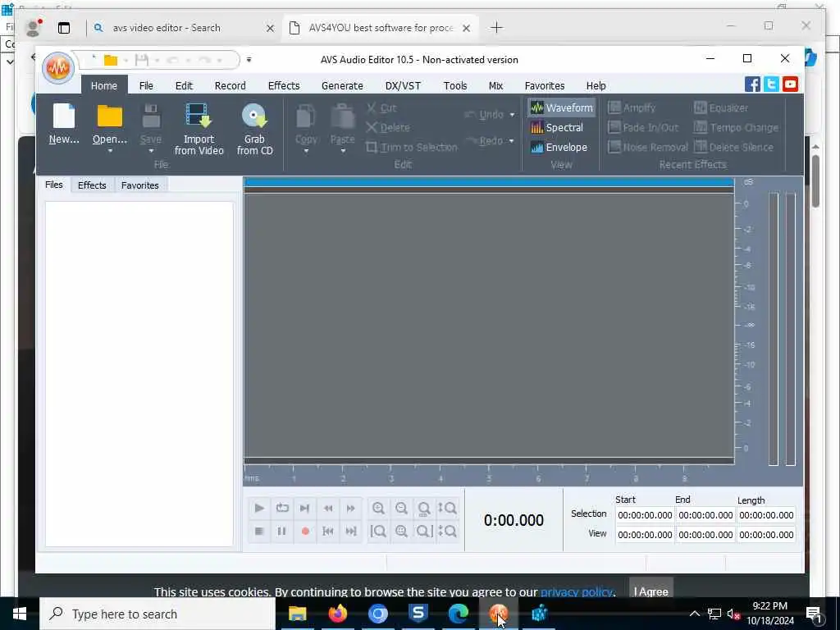
Task: Open the Help ribbon tab
Action: coord(596,85)
